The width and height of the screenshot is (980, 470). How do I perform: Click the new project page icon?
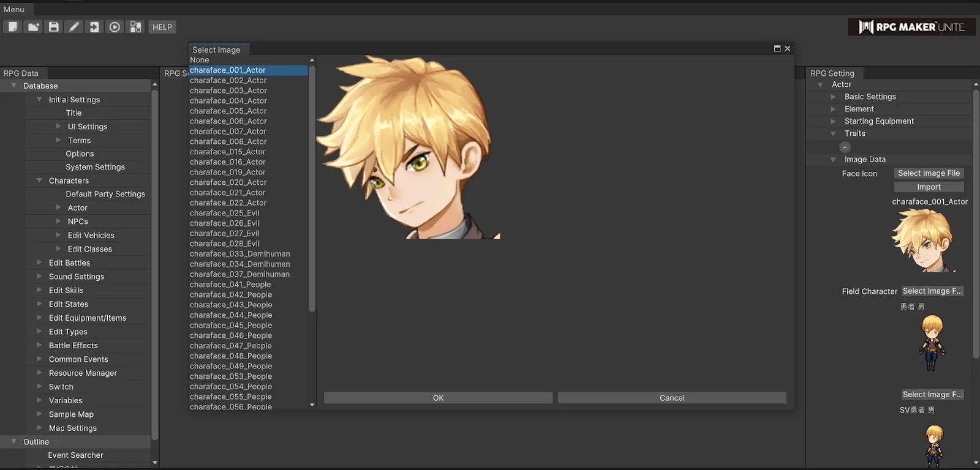click(13, 27)
